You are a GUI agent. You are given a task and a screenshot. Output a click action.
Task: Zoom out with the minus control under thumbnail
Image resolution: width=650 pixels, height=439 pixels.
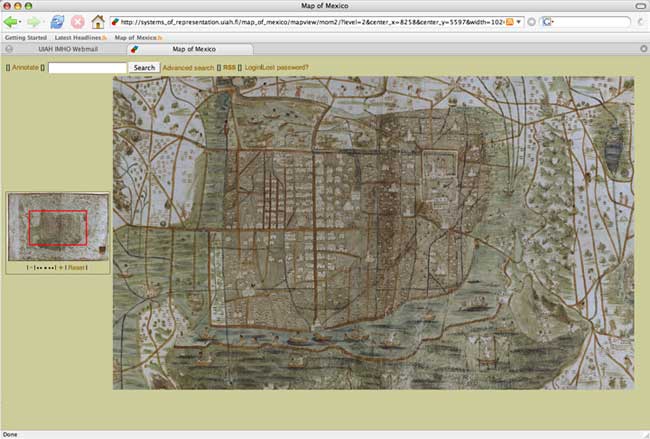[x=31, y=268]
